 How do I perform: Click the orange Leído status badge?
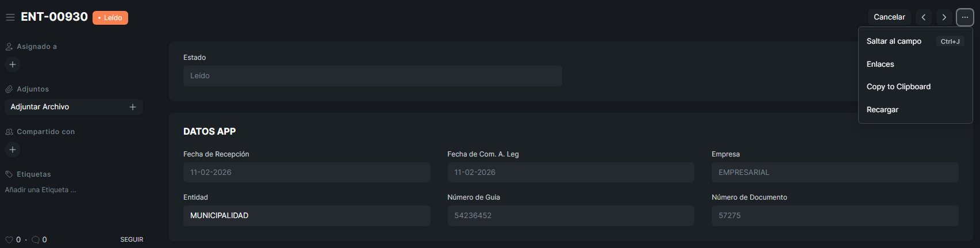(x=110, y=18)
